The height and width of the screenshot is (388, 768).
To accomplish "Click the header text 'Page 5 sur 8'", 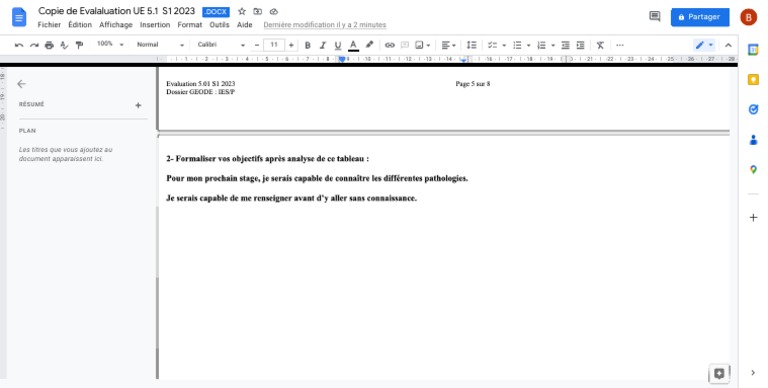I will (473, 84).
